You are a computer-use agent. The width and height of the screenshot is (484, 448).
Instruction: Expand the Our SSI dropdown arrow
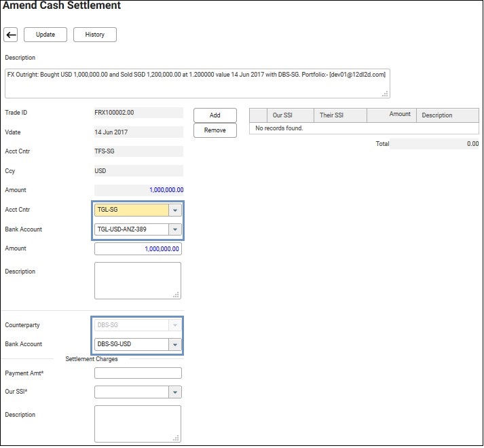(x=175, y=392)
